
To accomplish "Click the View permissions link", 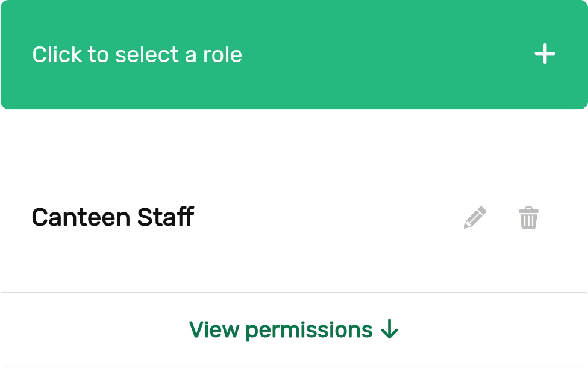I will click(281, 330).
